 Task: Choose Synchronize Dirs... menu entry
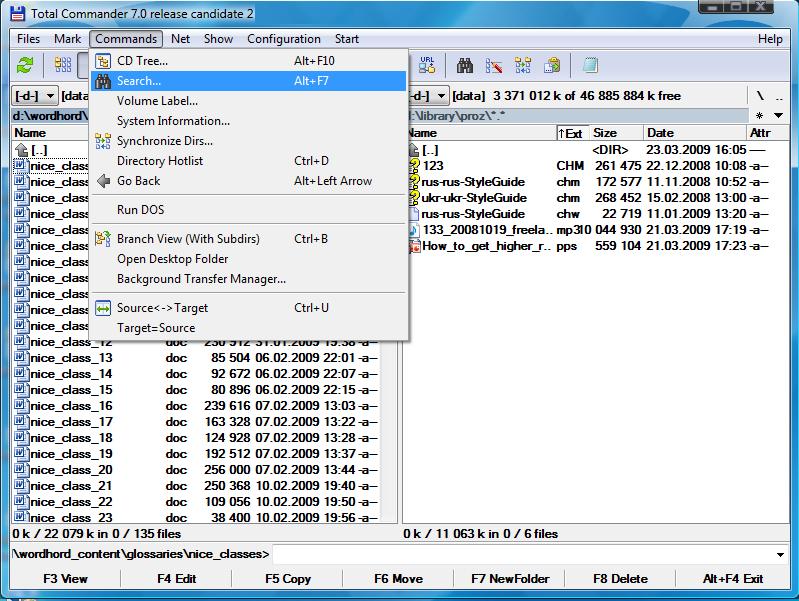coord(249,141)
